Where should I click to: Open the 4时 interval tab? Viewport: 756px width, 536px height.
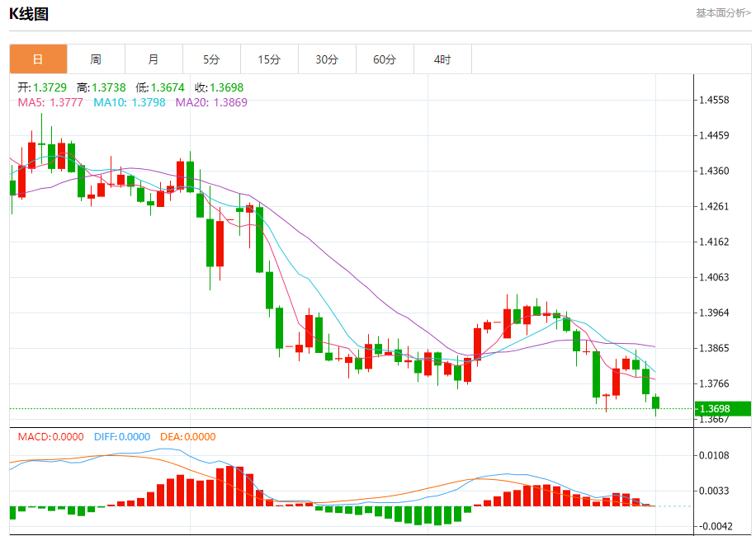pos(442,59)
